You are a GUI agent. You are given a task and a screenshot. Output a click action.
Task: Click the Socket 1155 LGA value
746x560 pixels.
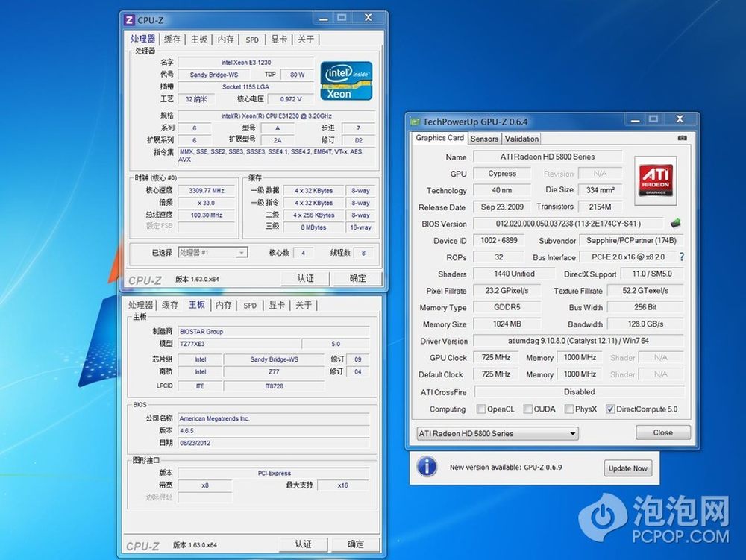(x=245, y=87)
